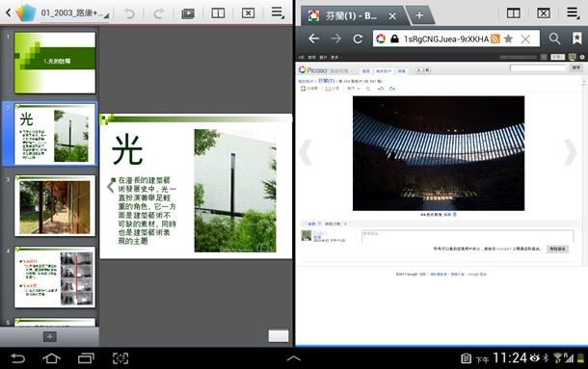Open the RSS feed icon in address bar
Screen dimensions: 588x369
(x=495, y=39)
